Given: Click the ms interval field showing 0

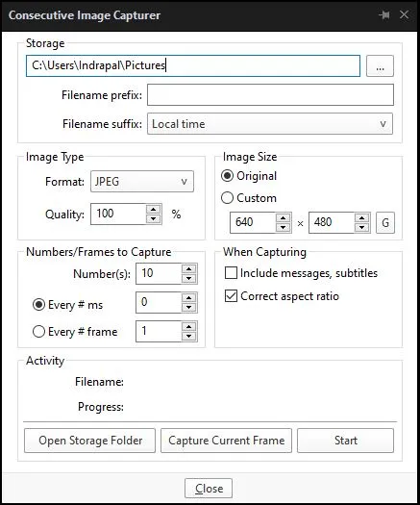Looking at the screenshot, I should [x=159, y=302].
